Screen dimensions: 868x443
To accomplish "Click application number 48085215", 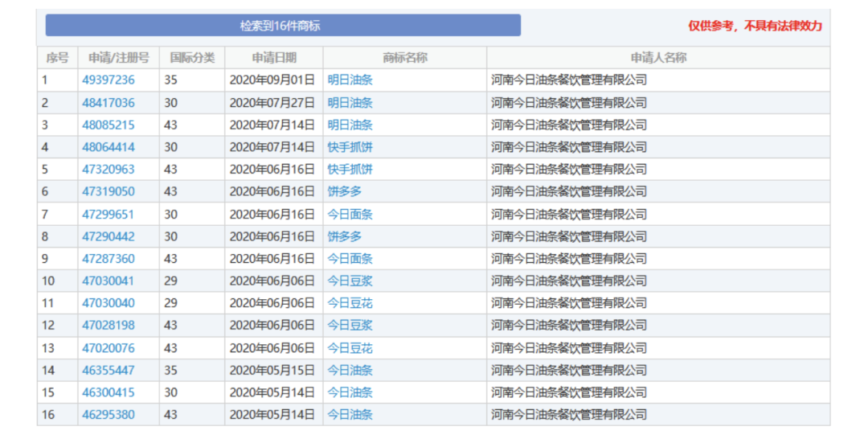I will click(x=108, y=125).
